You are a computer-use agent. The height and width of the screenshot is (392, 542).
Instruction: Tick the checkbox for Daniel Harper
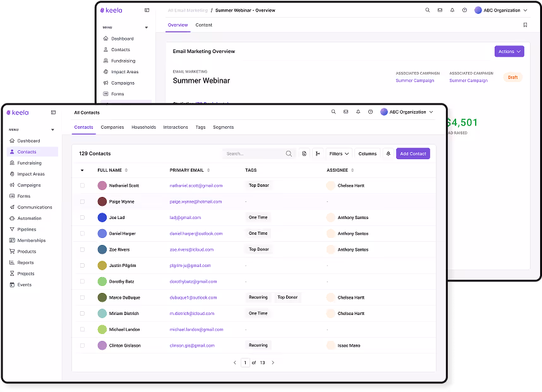tap(82, 234)
